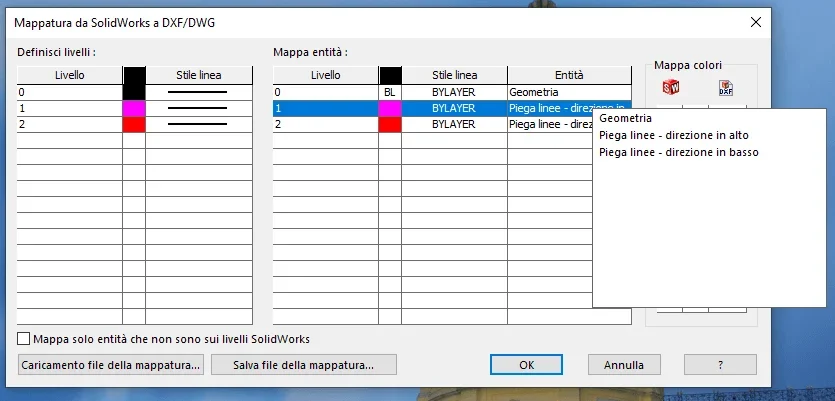Pick magenta swatch for level 1 in Definisci livelli
This screenshot has height=401, width=835.
click(x=134, y=108)
